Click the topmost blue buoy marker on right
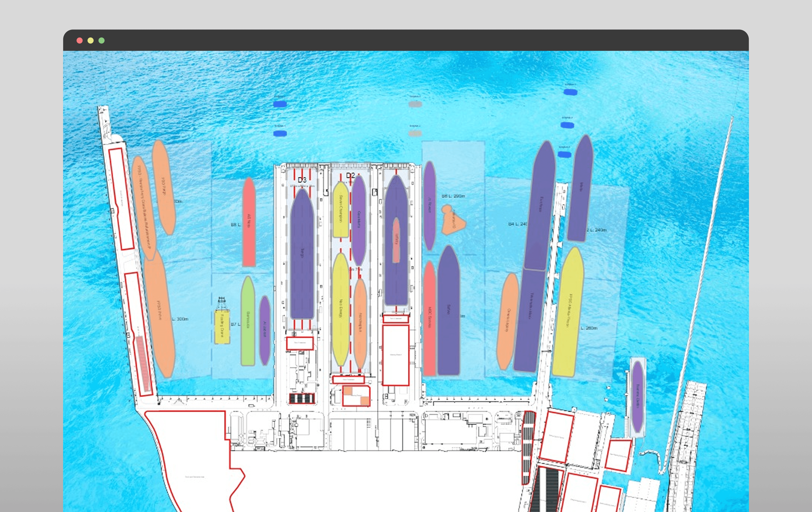 (x=570, y=92)
